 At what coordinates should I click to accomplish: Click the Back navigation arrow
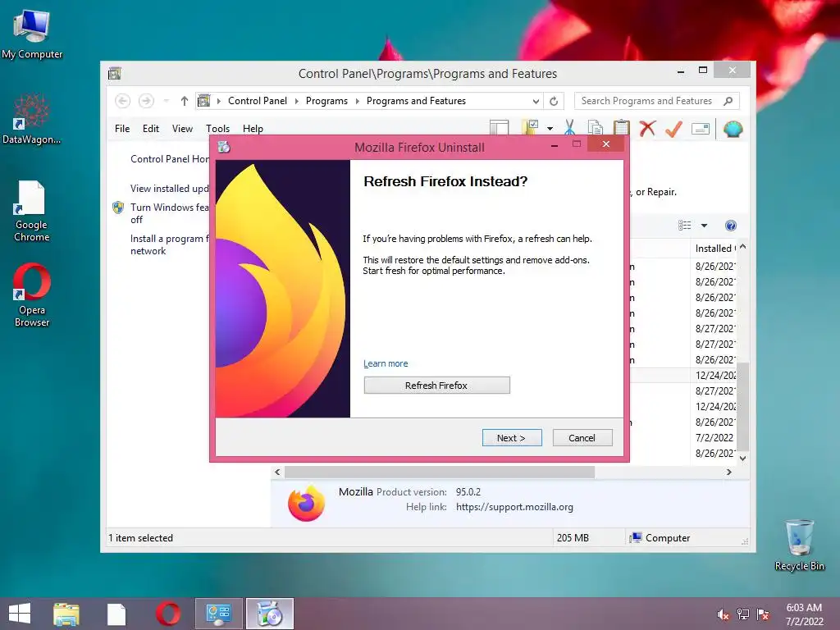click(x=123, y=101)
